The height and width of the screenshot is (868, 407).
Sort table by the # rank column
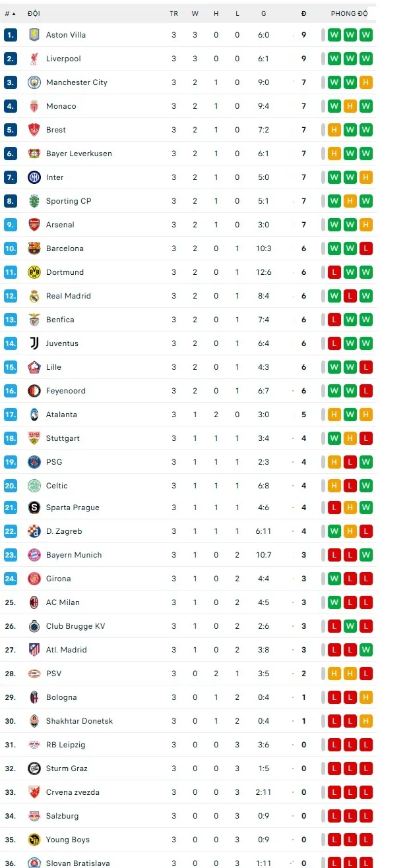point(10,13)
